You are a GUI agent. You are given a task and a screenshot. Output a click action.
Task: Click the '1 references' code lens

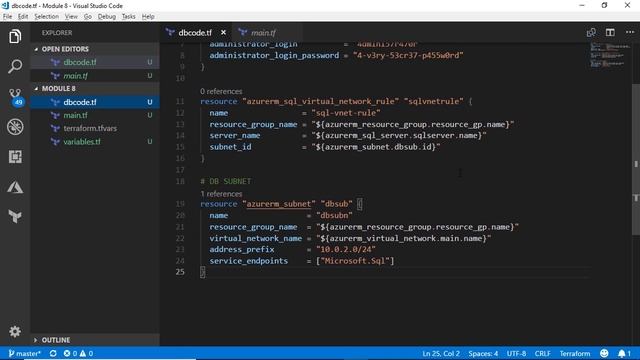[x=221, y=194]
